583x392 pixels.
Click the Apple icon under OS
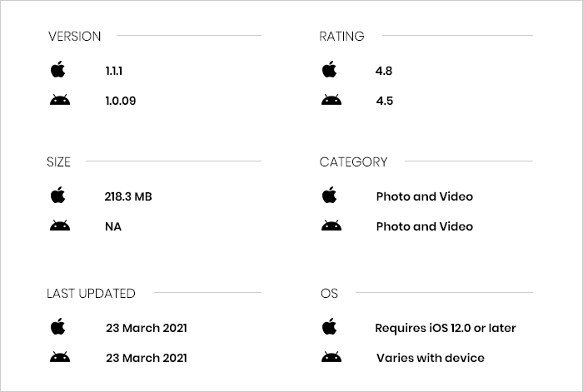point(330,326)
